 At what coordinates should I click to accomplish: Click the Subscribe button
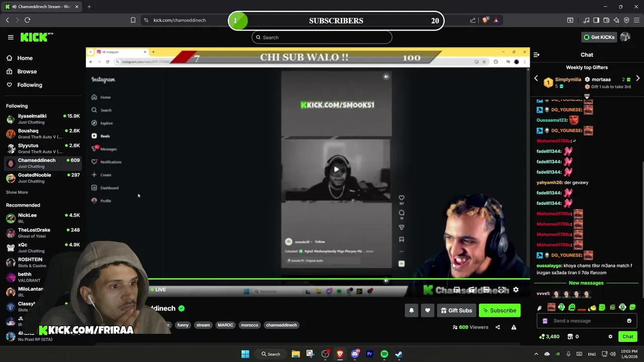click(x=500, y=311)
